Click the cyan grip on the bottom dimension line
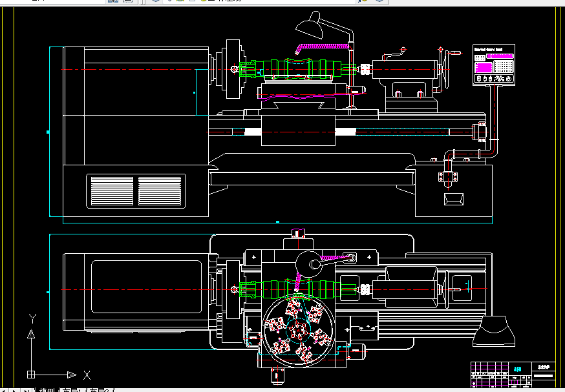Screen dimensions: 565x392 coord(277,222)
